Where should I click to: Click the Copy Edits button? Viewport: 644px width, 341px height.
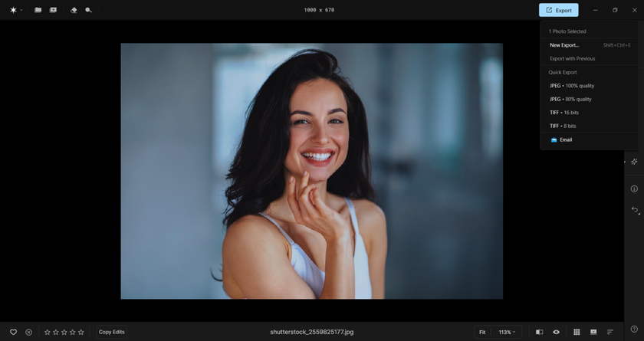click(111, 332)
